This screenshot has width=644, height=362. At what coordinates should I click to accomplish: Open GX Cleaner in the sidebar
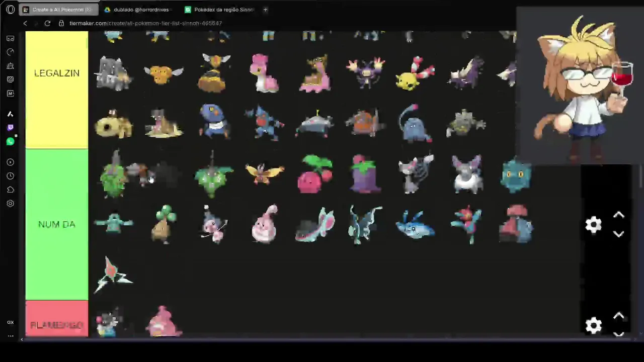coord(10,66)
